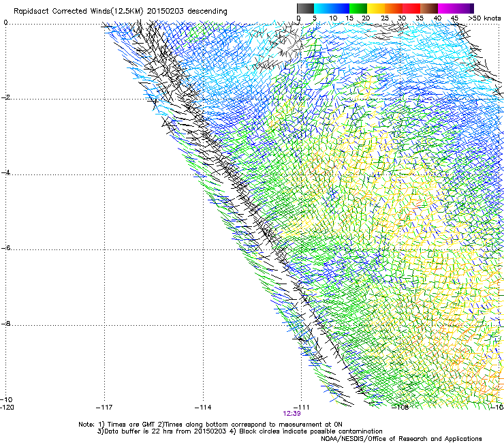The width and height of the screenshot is (504, 443).
Task: Click the red 30-35 knots legend swatch
Action: coord(411,8)
